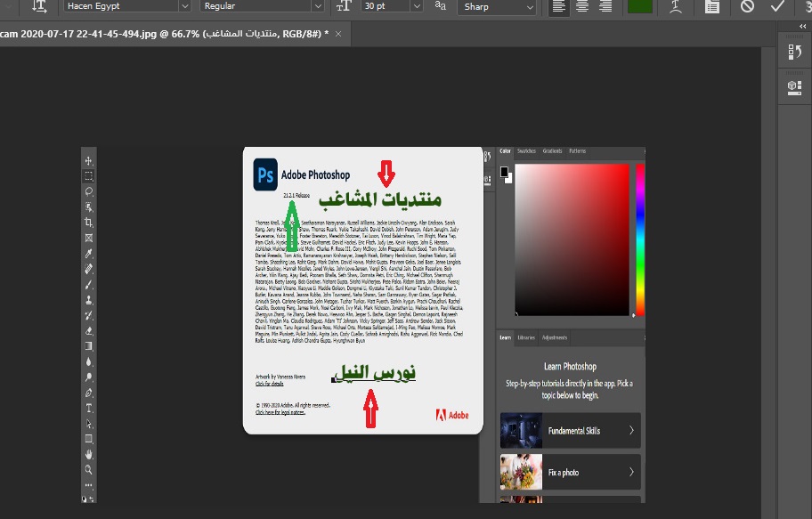Expand the Hacen Egypt font family dropdown
The width and height of the screenshot is (812, 519).
(x=184, y=6)
